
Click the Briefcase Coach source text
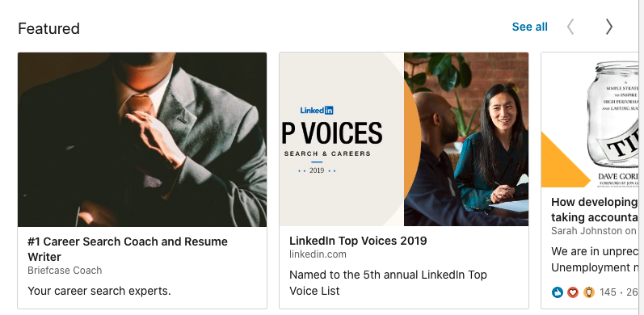tap(65, 271)
